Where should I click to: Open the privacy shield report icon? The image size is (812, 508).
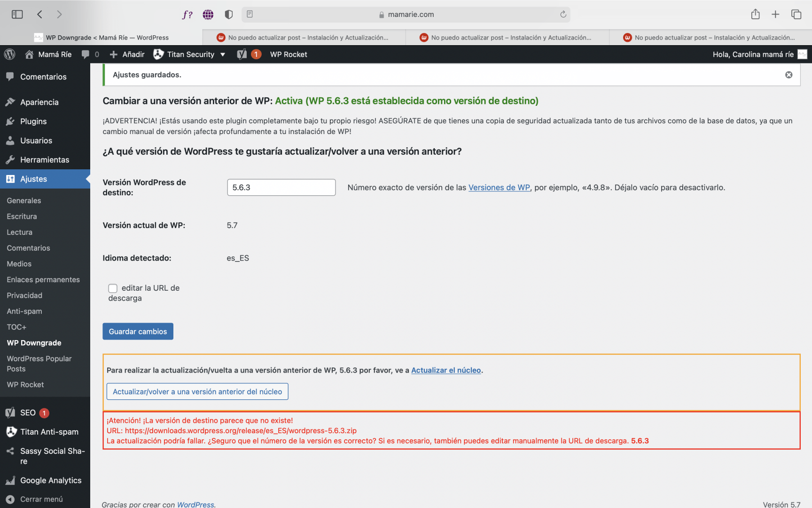click(229, 15)
